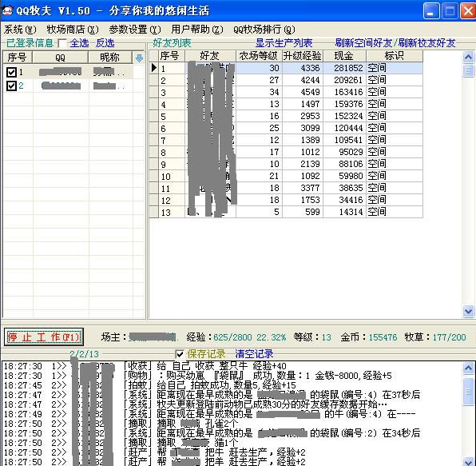476x466 pixels.
Task: Select the row header of friend row 13
Action: pyautogui.click(x=154, y=212)
